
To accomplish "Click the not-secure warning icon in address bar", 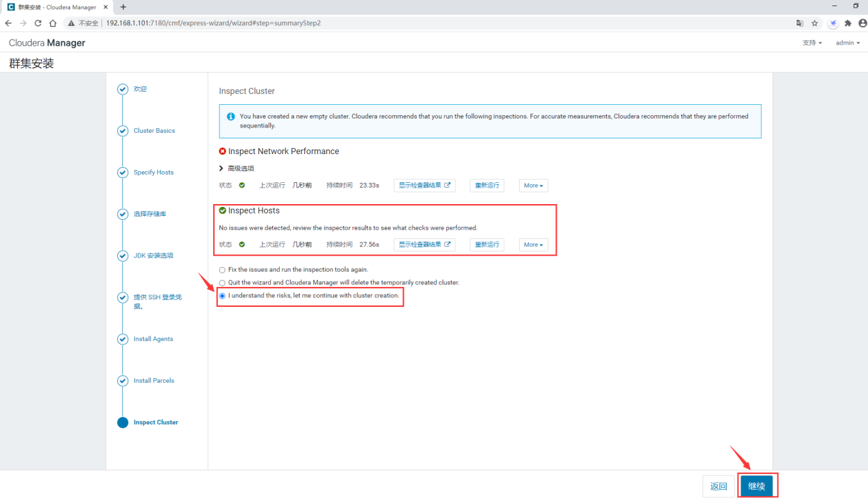I will [71, 23].
